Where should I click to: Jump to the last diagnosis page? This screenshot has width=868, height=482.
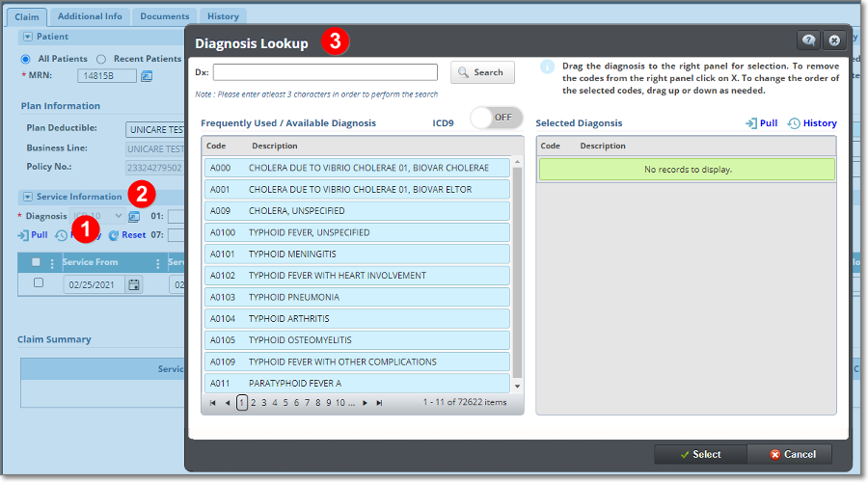[379, 403]
